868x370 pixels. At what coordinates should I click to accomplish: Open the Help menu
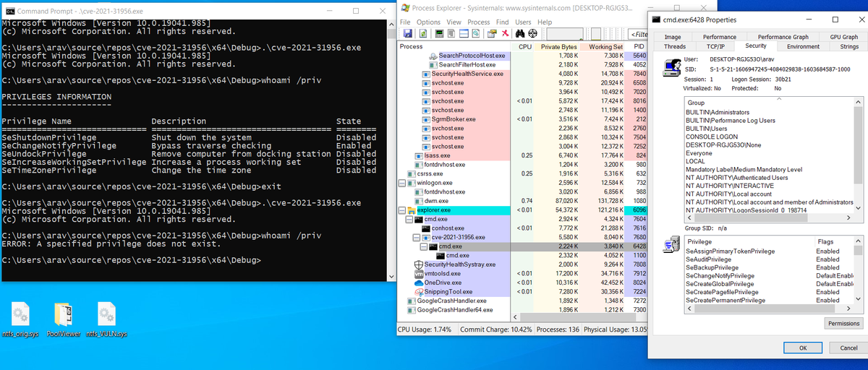(544, 22)
